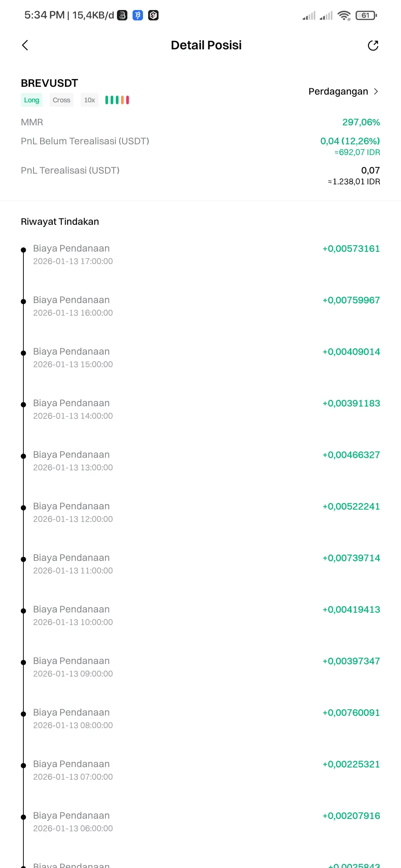
Task: Tap the Detail Posisi title
Action: tap(206, 45)
